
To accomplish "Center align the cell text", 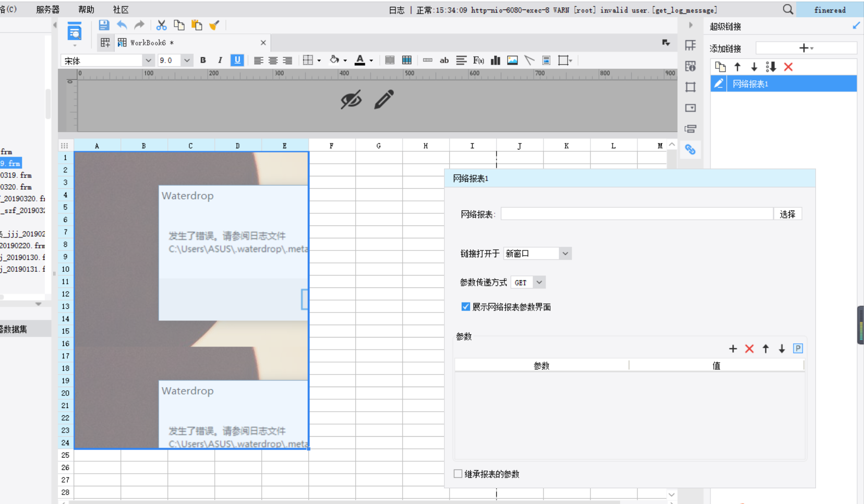I will click(273, 61).
